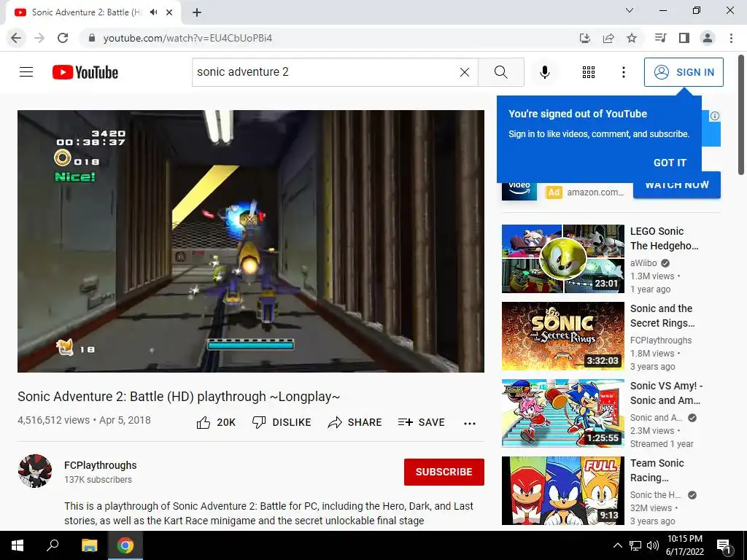Open LEGO Sonic The Hedgehog thumbnail

click(x=562, y=259)
